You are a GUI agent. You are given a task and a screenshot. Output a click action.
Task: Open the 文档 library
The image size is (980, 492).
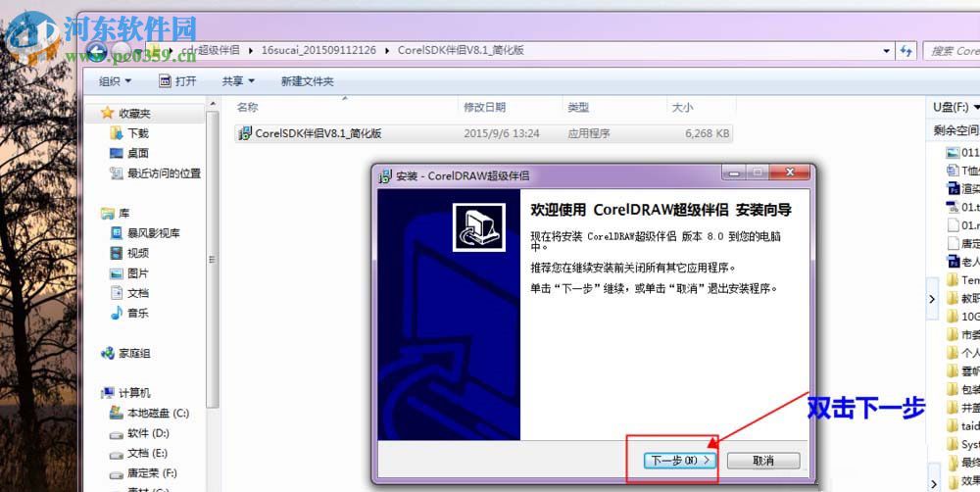coord(138,293)
